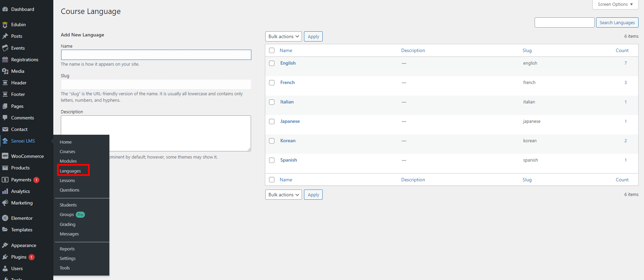Open Media via its sidebar icon
Viewport: 644px width, 280px height.
pos(5,71)
